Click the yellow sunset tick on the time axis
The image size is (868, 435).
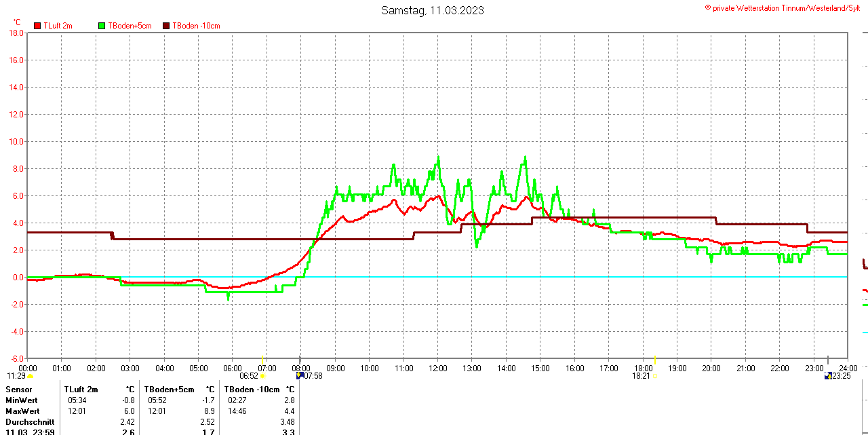click(x=655, y=359)
